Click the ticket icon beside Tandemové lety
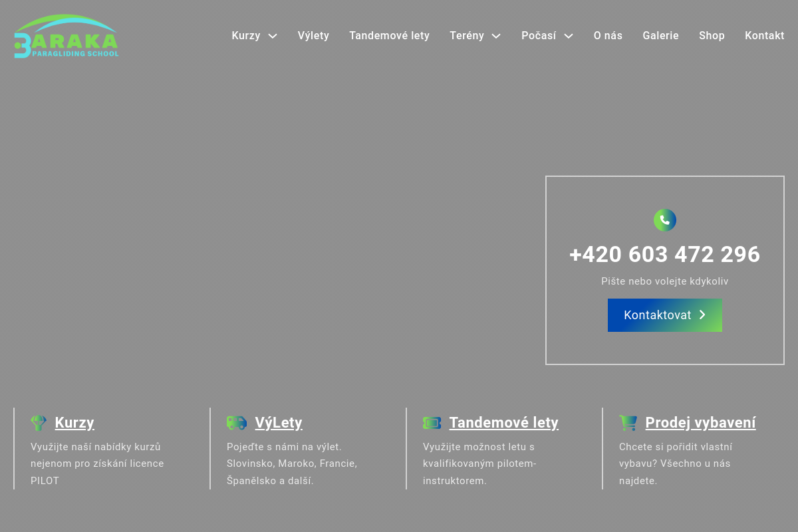798x532 pixels. [432, 423]
